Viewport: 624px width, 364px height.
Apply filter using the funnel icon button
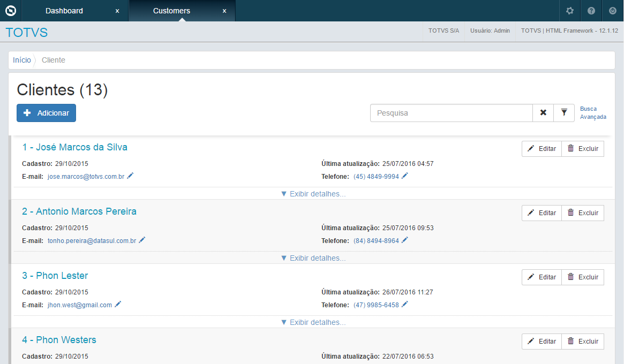click(x=564, y=113)
